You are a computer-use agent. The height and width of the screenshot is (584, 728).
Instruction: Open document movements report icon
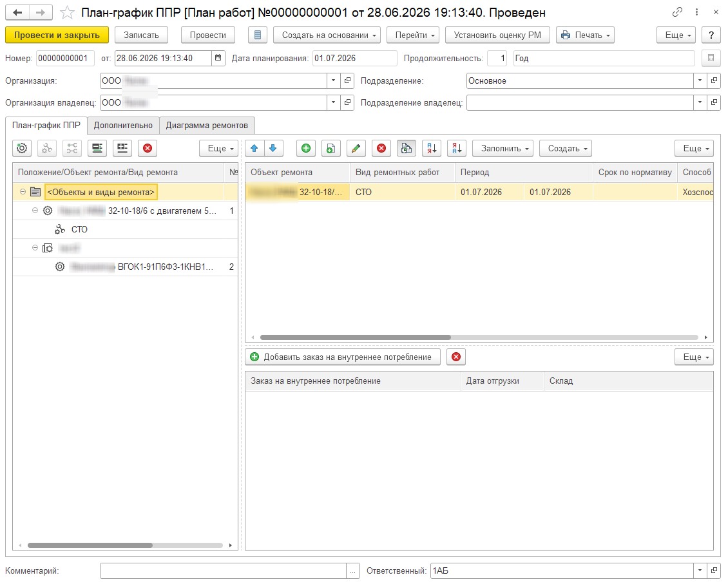258,35
